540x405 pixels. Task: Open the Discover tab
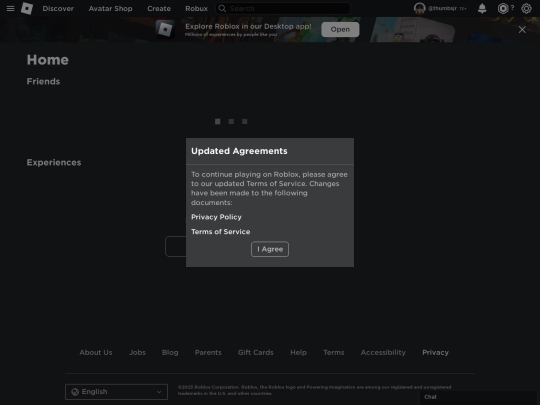pos(58,9)
